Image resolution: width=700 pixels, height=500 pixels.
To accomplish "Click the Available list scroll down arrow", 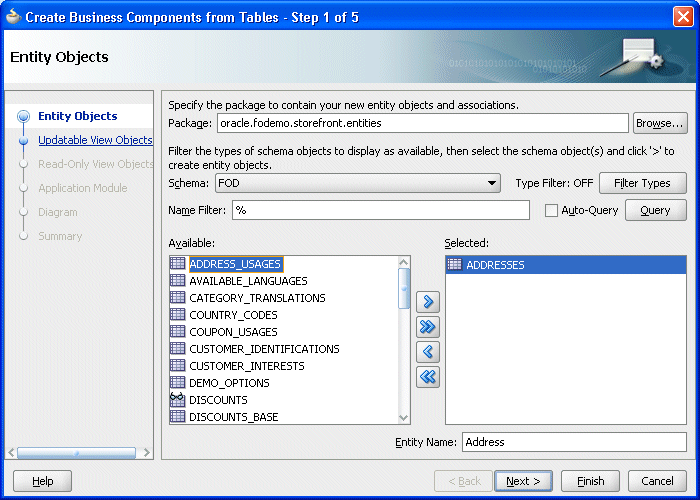I will tap(404, 418).
